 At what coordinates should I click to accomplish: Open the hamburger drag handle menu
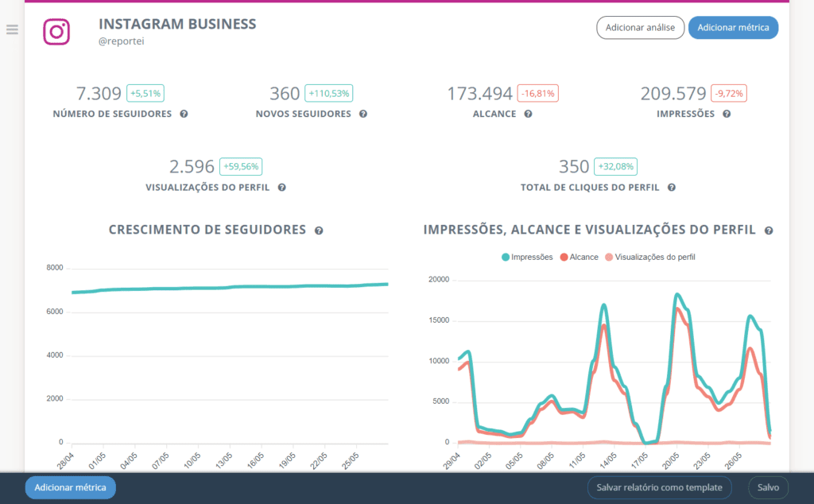click(12, 30)
